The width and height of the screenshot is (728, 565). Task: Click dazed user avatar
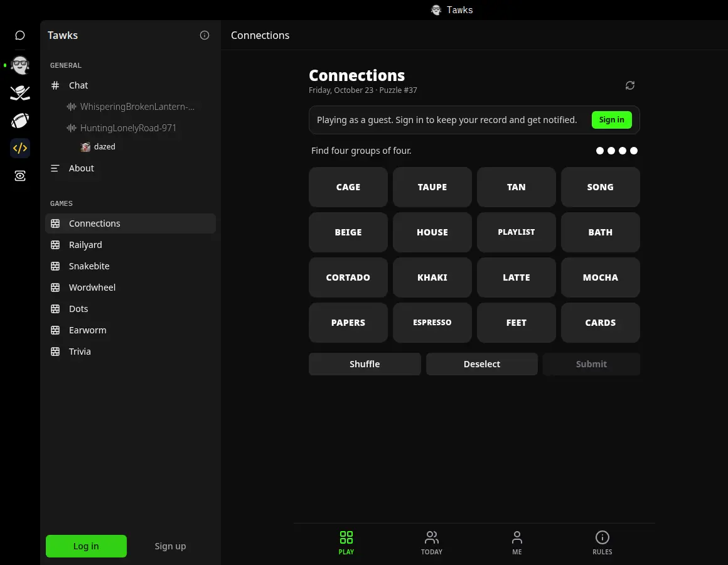click(x=85, y=147)
